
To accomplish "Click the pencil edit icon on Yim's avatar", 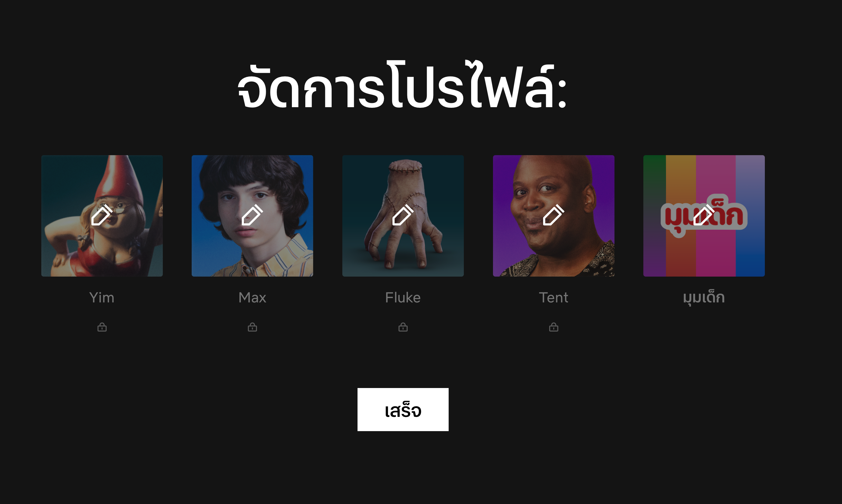I will point(101,215).
